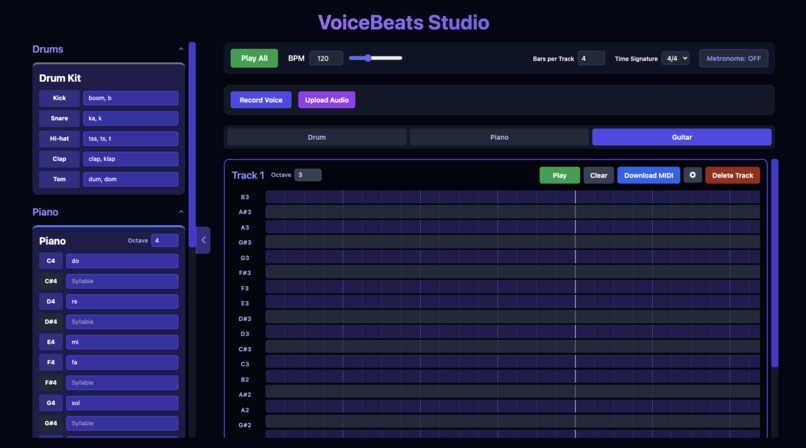Click the Piano section heading
This screenshot has width=806, height=448.
[45, 212]
